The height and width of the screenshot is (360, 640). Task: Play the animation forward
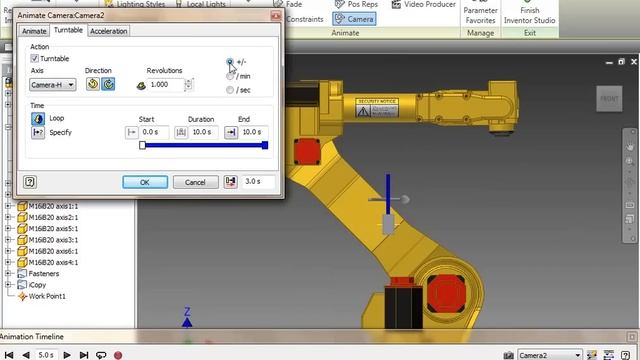coord(67,355)
